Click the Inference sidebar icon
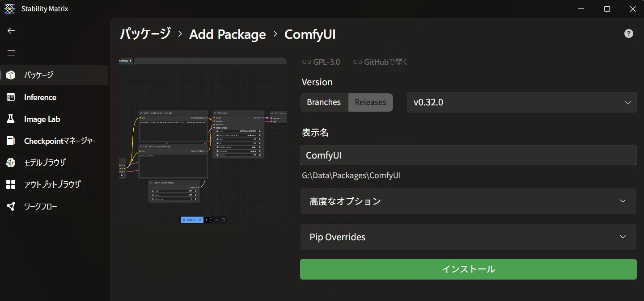Screen dimensions: 644x301 (11, 97)
